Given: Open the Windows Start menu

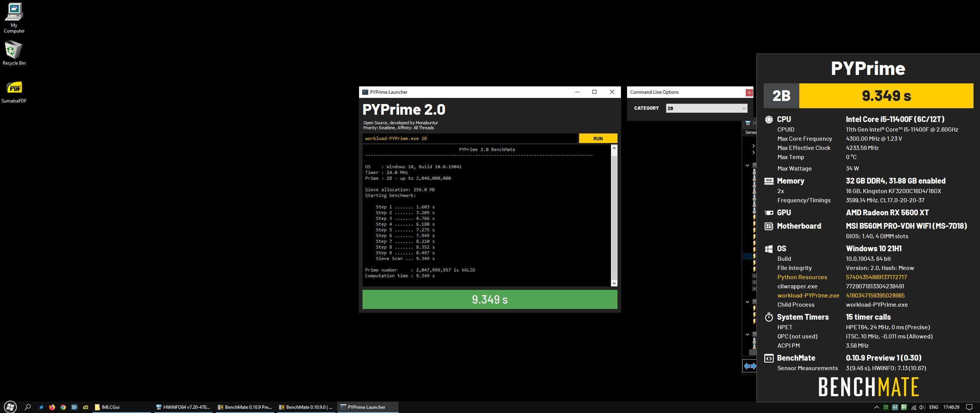Looking at the screenshot, I should tap(10, 407).
